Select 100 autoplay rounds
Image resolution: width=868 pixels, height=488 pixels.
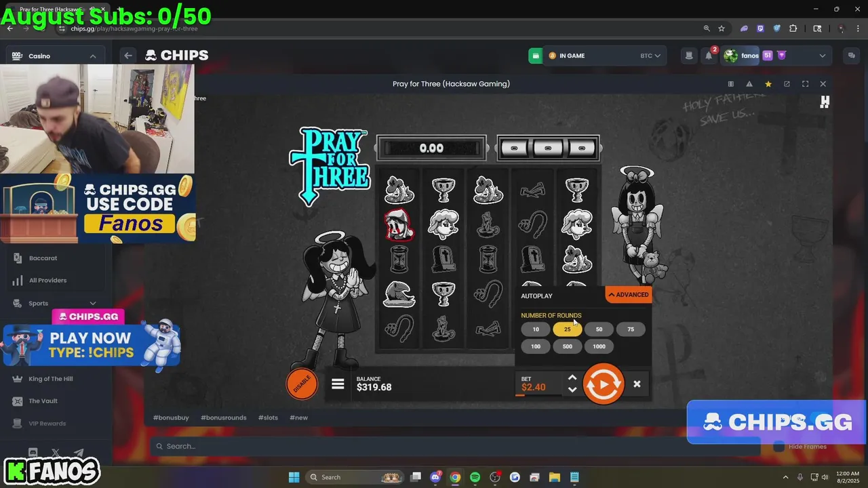[536, 346]
